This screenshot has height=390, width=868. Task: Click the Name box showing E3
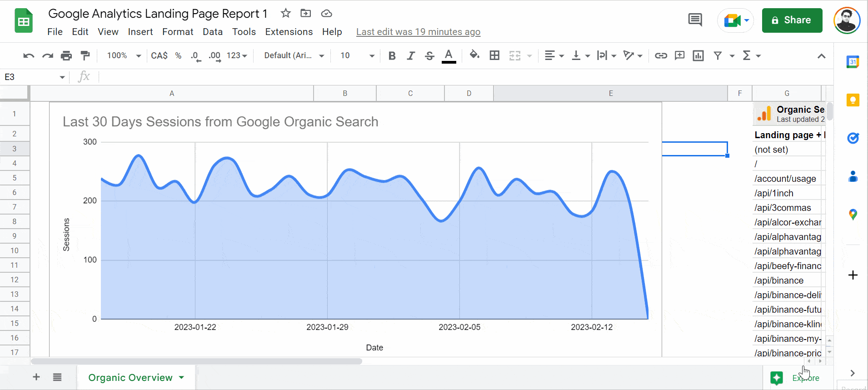(35, 77)
